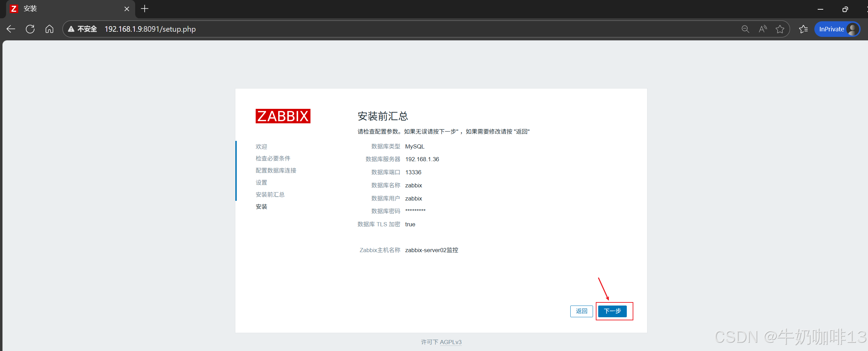
Task: Select the 欢迎 setup step
Action: (262, 147)
